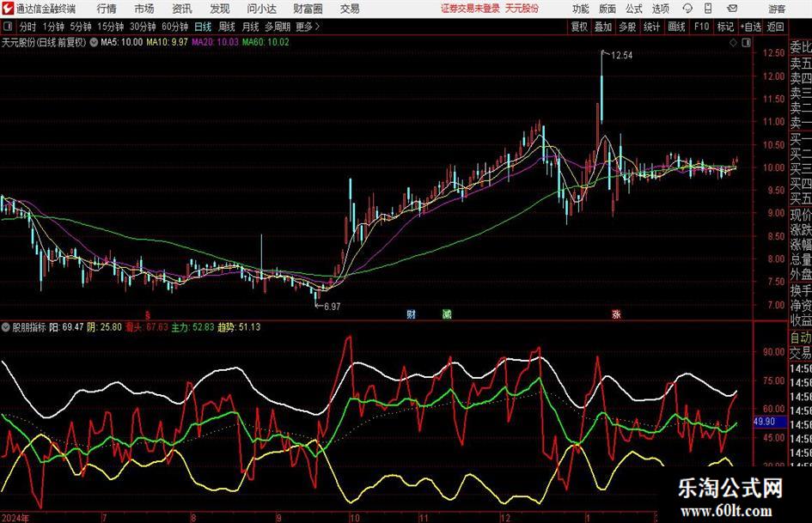Switch to 15分钟 period tab
Viewport: 812px width, 523px height.
pyautogui.click(x=110, y=27)
